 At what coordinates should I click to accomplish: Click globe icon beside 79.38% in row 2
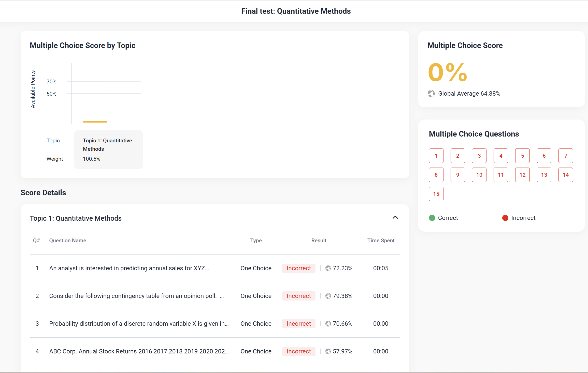pos(328,296)
